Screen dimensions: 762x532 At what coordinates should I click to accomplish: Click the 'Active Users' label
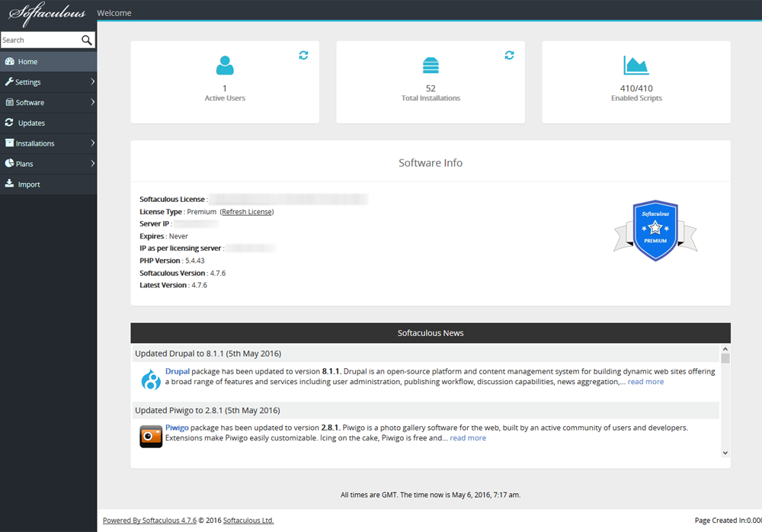click(225, 98)
